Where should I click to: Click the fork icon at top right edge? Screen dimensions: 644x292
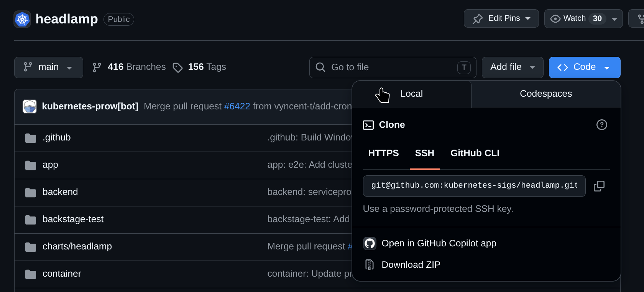pyautogui.click(x=641, y=19)
